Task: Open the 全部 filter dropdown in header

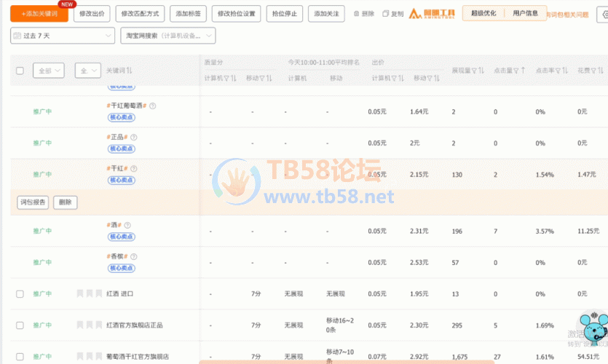Action: coord(49,71)
